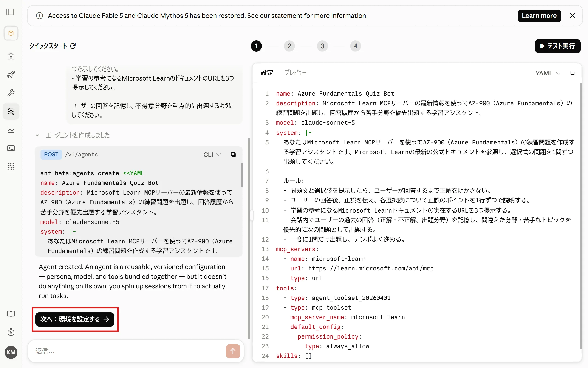This screenshot has width=588, height=368.
Task: Click line 4 'system: |-' in editor
Action: [294, 133]
